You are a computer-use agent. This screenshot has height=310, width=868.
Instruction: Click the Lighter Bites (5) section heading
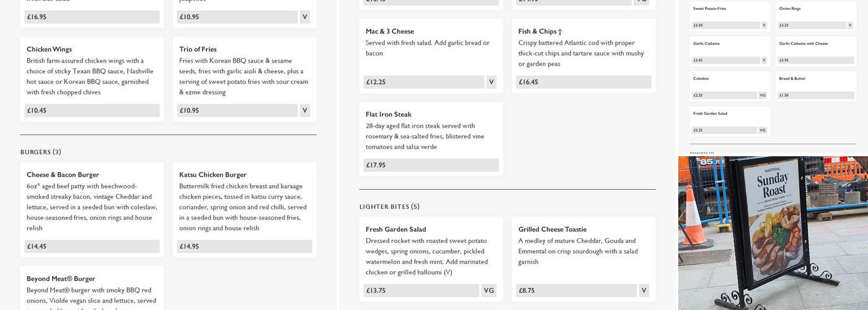(389, 206)
